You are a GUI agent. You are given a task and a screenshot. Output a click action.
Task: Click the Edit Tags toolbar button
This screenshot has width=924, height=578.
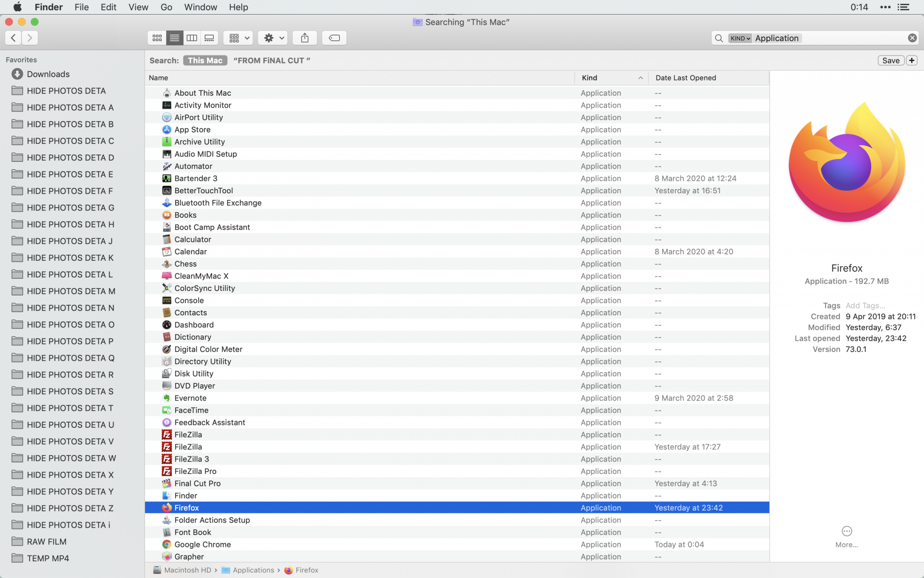pyautogui.click(x=334, y=38)
